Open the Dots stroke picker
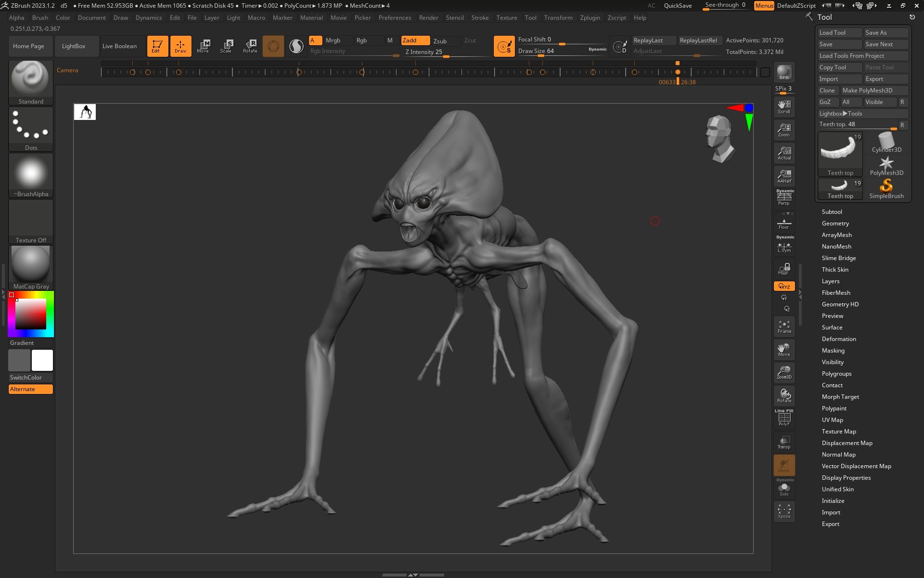 pyautogui.click(x=31, y=129)
